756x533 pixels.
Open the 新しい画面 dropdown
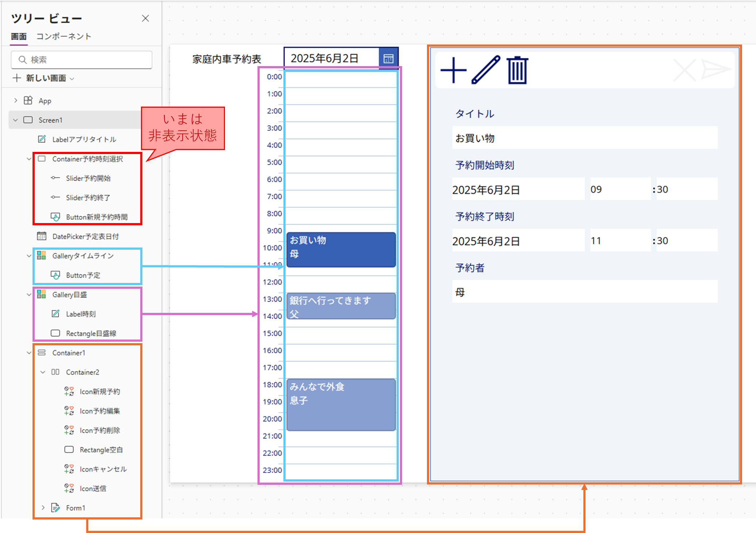point(72,78)
